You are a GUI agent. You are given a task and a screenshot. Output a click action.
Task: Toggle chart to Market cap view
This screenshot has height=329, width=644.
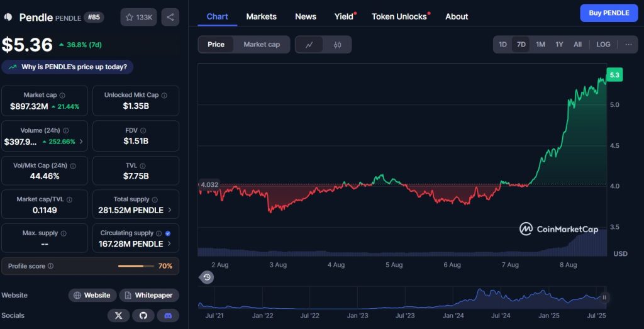(262, 45)
